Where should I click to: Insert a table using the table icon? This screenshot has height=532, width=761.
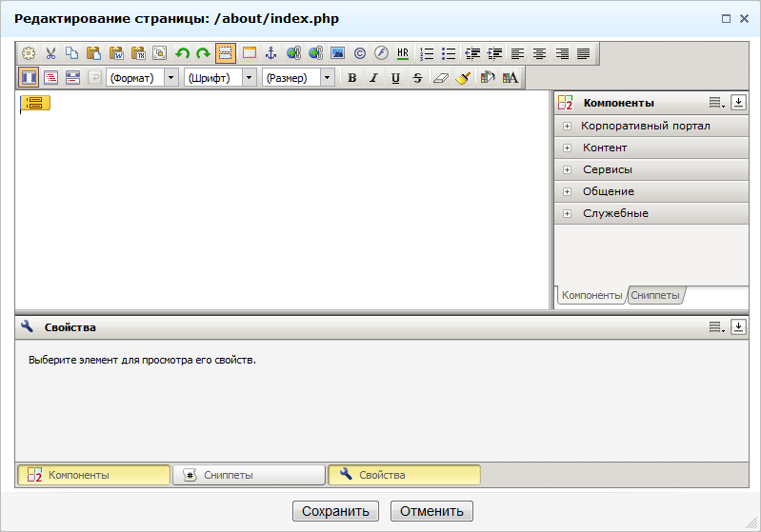249,53
